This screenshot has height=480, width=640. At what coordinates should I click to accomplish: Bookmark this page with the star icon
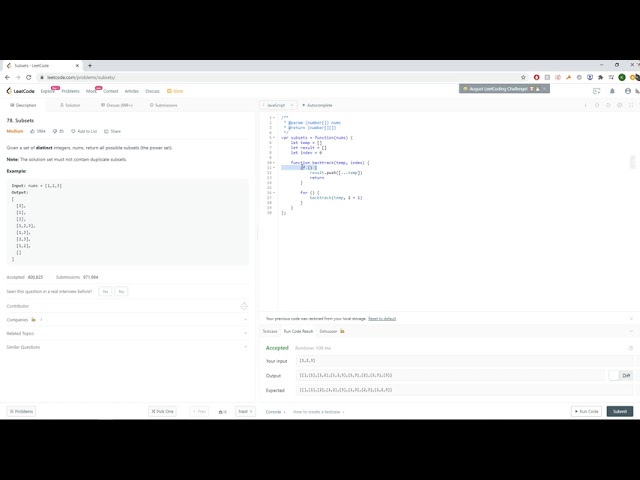pos(523,77)
